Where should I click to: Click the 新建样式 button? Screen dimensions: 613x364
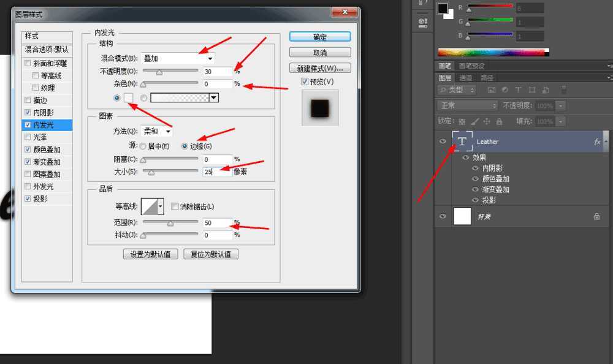coord(320,67)
